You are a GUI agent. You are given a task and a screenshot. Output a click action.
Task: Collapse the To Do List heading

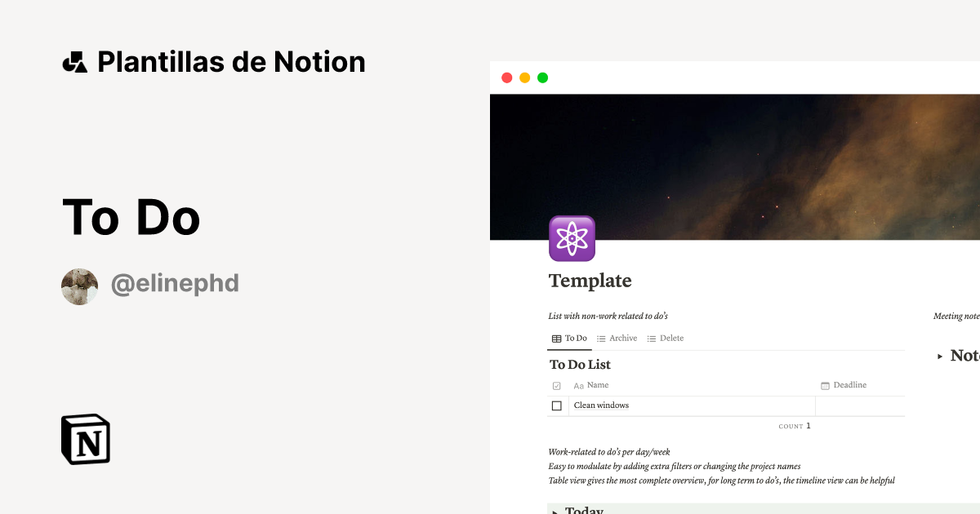point(580,365)
